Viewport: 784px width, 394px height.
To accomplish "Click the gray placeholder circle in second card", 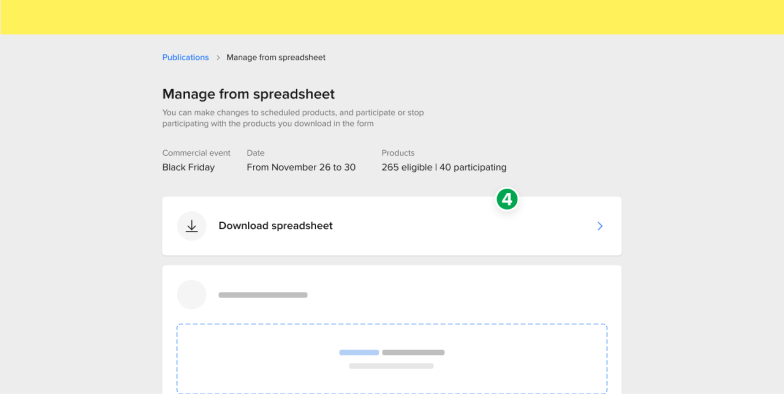I will (x=192, y=294).
